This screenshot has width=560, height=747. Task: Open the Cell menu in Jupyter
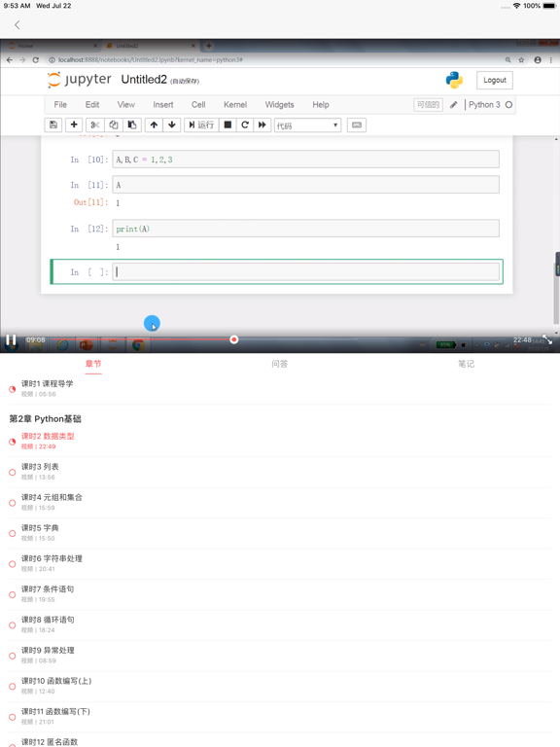198,105
